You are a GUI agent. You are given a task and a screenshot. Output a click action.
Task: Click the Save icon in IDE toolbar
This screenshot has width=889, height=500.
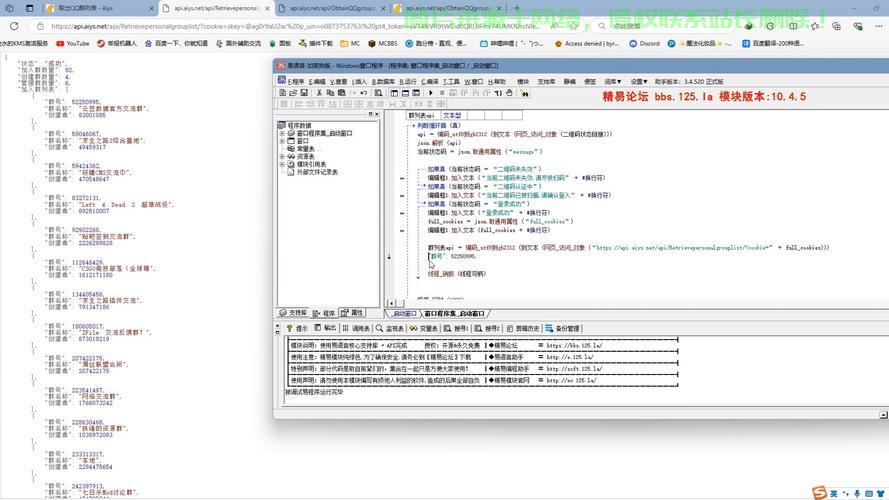304,93
